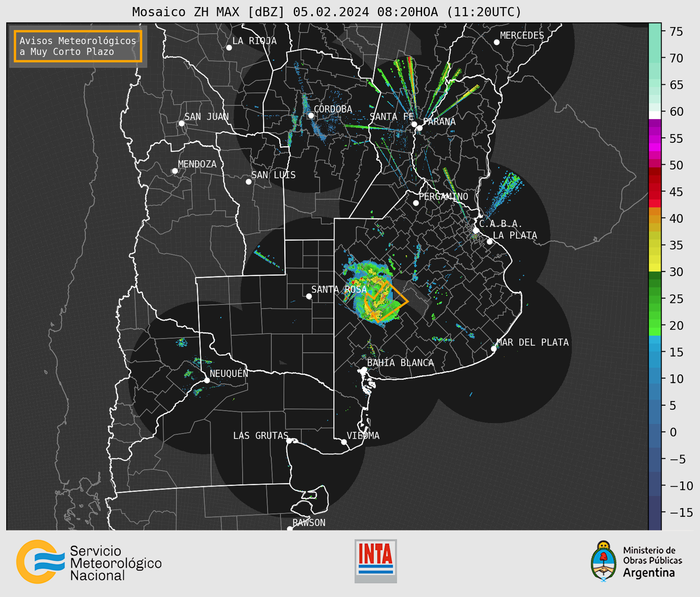Viewport: 700px width, 597px height.
Task: Click the INTA logo
Action: pyautogui.click(x=376, y=561)
